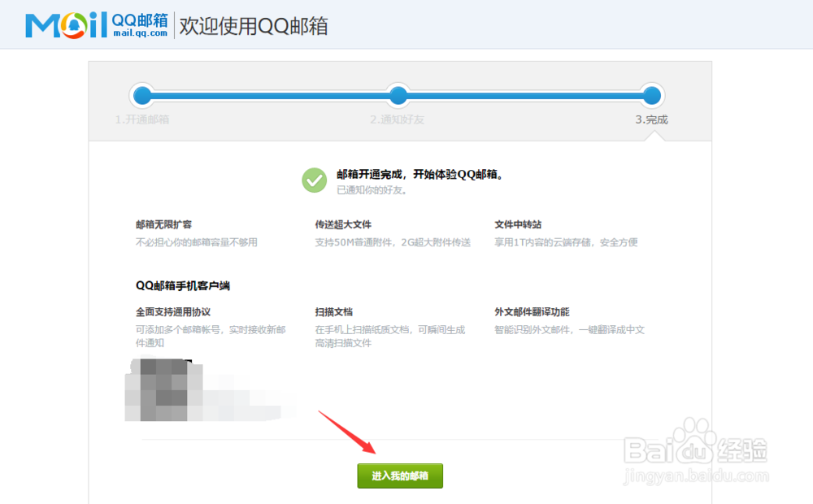Click the description 享用1T内容的云端存储，安全方便
The height and width of the screenshot is (504, 813).
pos(566,242)
